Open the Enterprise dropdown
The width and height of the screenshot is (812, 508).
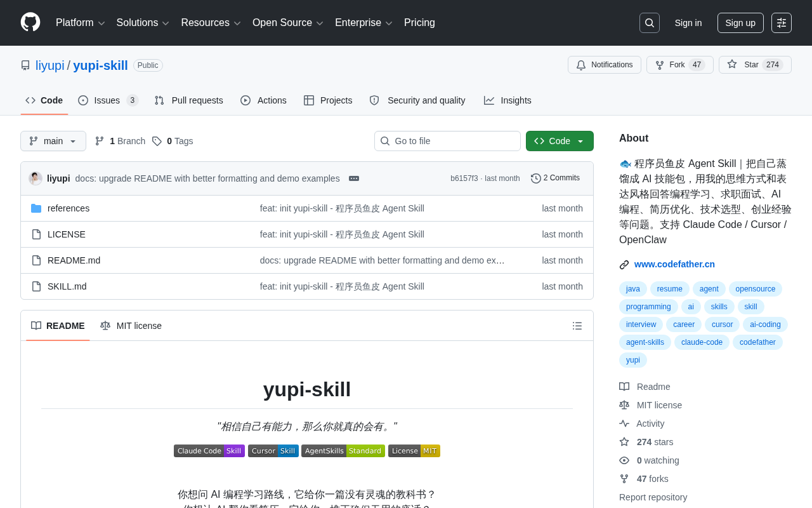364,23
